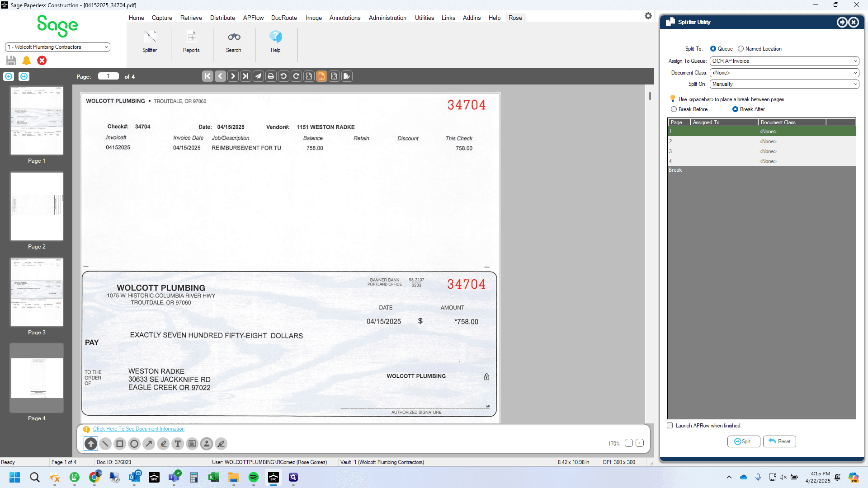Select Named Location radio button
Screen dimensions: 868x488
[741, 49]
